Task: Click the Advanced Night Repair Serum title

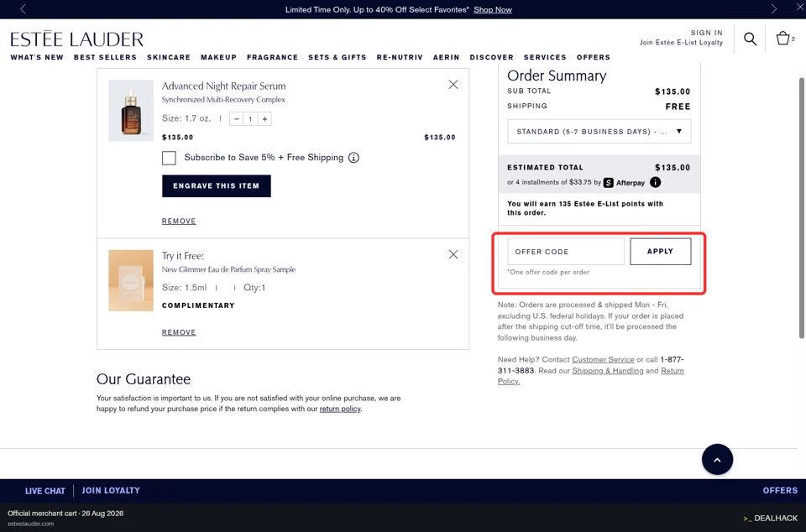Action: 223,86
